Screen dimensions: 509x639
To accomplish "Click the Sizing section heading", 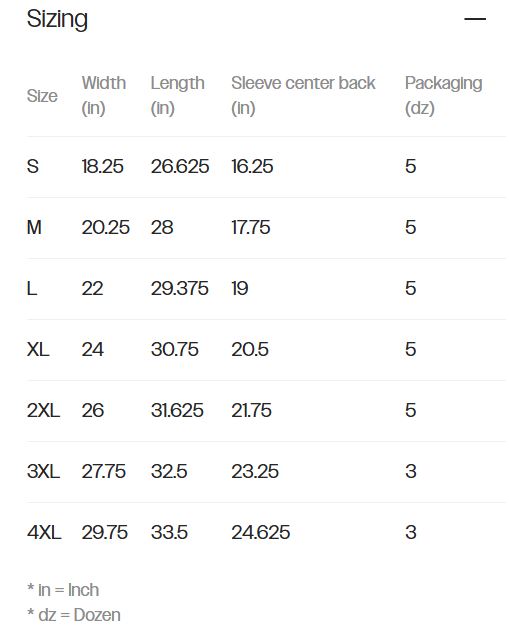I will click(x=57, y=20).
